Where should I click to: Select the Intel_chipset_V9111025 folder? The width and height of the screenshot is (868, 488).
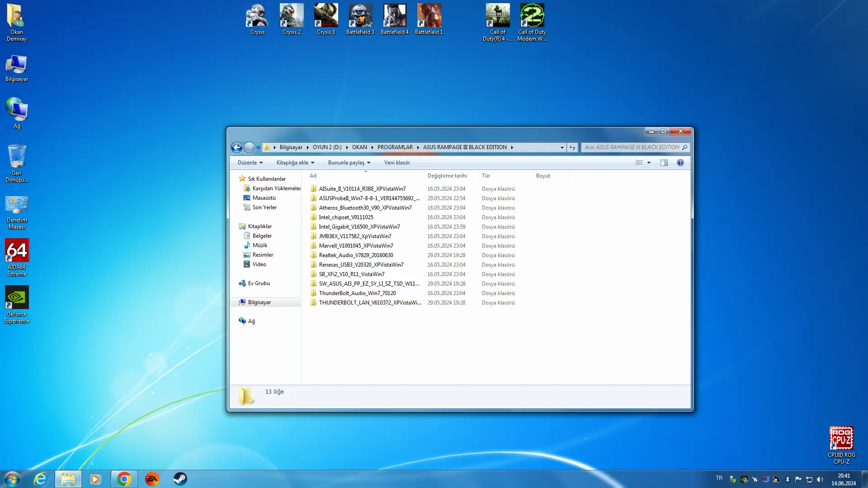click(x=346, y=217)
